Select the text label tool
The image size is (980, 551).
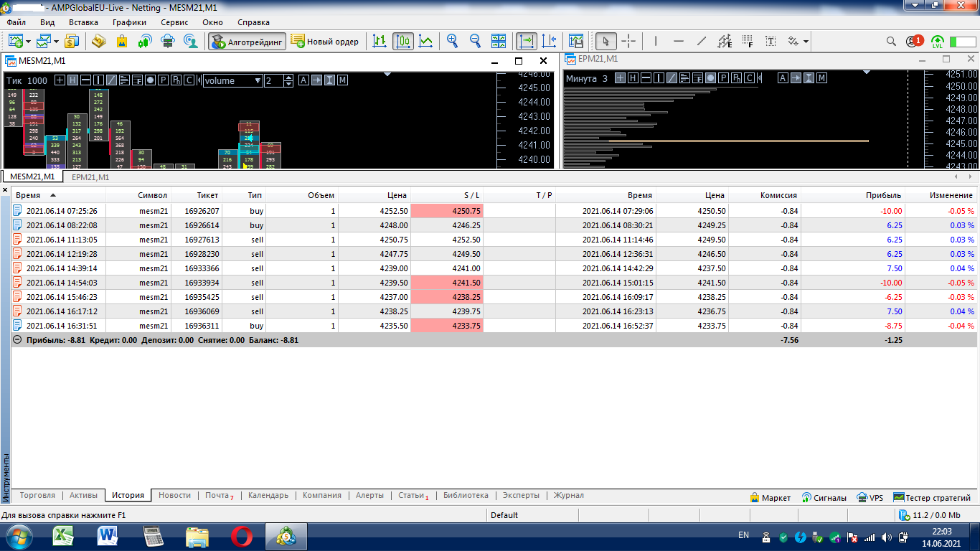click(x=771, y=41)
